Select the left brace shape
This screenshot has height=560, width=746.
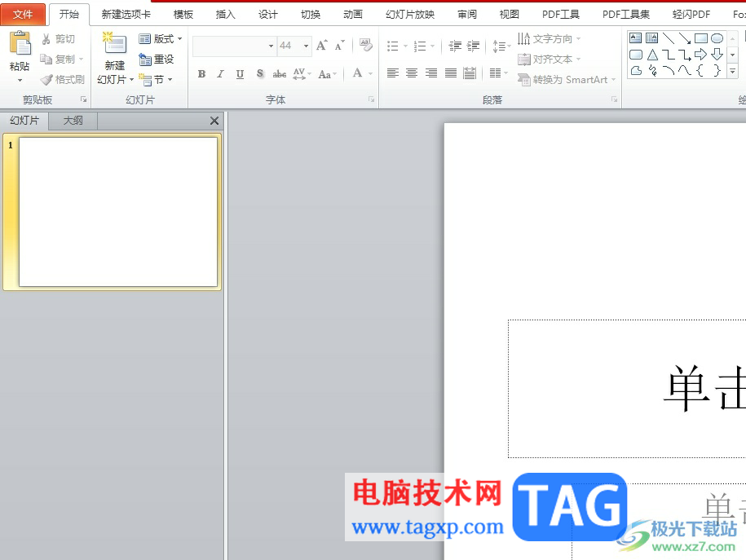(700, 70)
